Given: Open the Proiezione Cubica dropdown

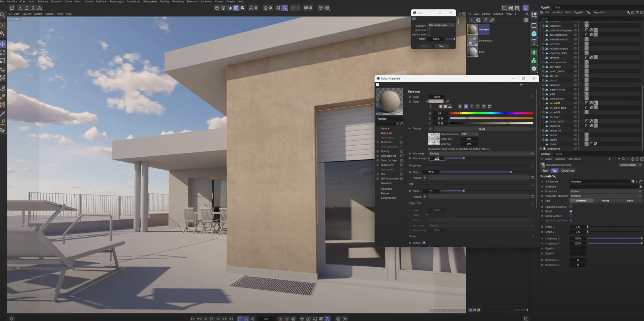Looking at the screenshot, I should 605,191.
